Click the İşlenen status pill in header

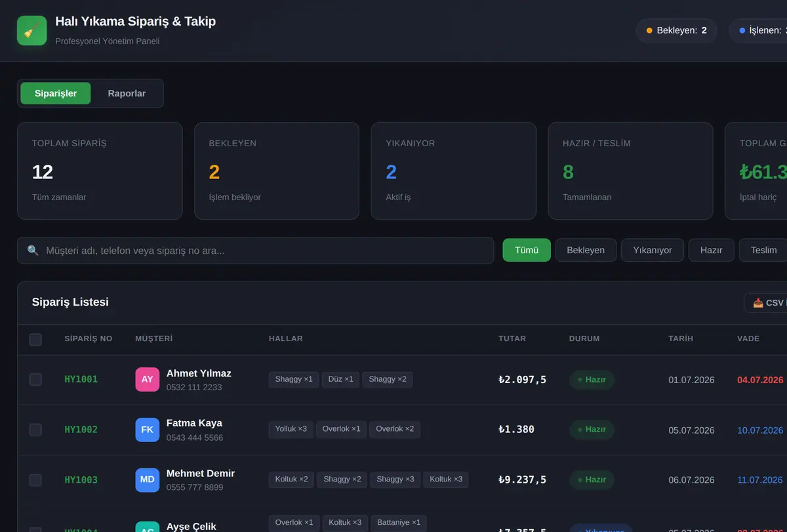click(759, 30)
